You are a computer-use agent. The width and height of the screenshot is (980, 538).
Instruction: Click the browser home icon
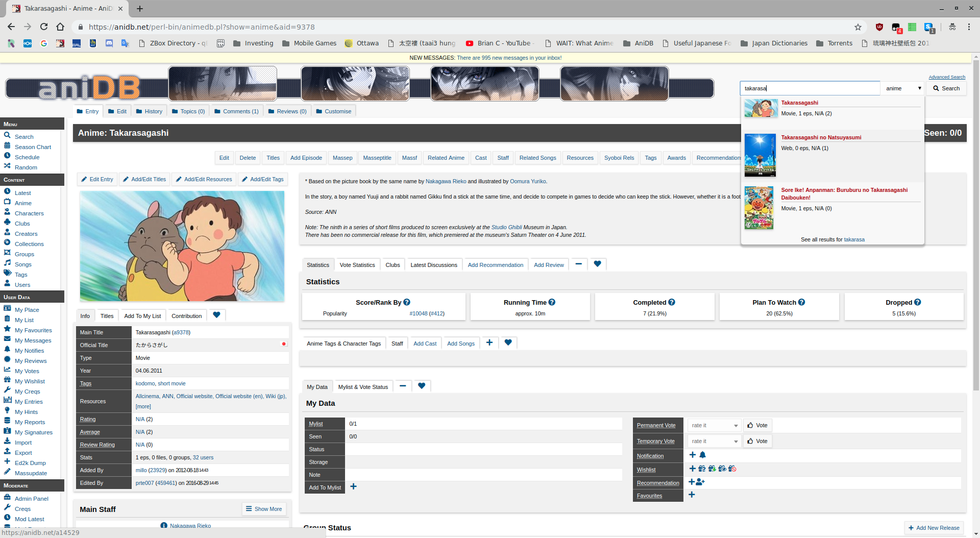coord(60,27)
